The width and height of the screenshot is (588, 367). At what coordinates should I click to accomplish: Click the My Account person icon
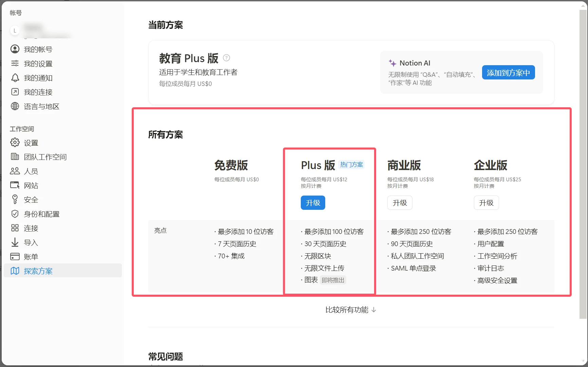[15, 49]
